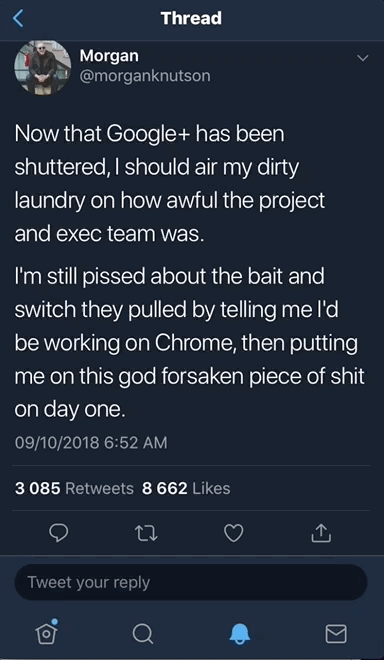Open the @morganknutson handle
This screenshot has width=384, height=660.
145,76
